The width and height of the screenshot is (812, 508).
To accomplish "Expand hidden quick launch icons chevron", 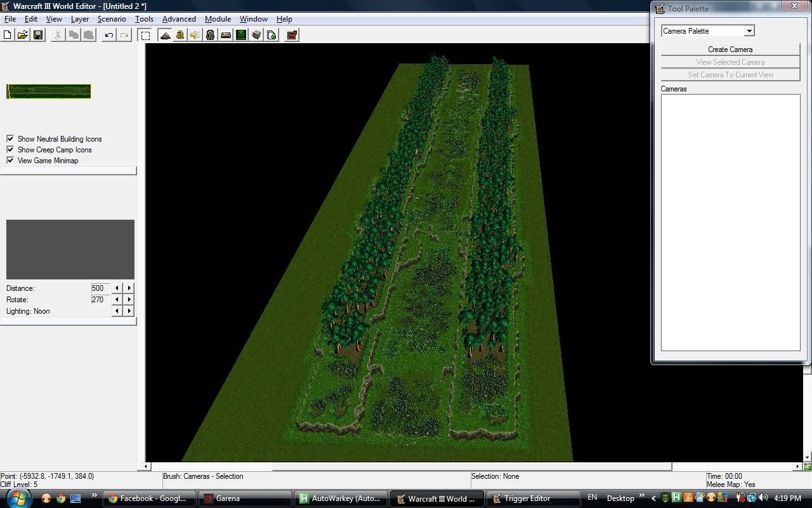I will pyautogui.click(x=95, y=495).
